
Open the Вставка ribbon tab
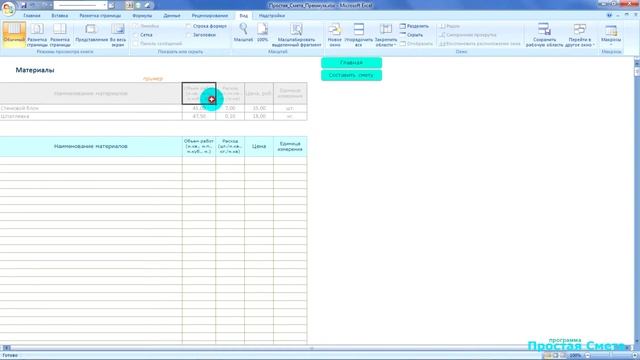tap(60, 16)
